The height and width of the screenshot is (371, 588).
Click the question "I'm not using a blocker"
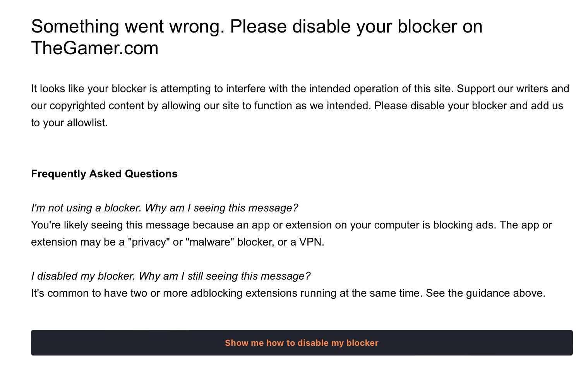tap(86, 208)
